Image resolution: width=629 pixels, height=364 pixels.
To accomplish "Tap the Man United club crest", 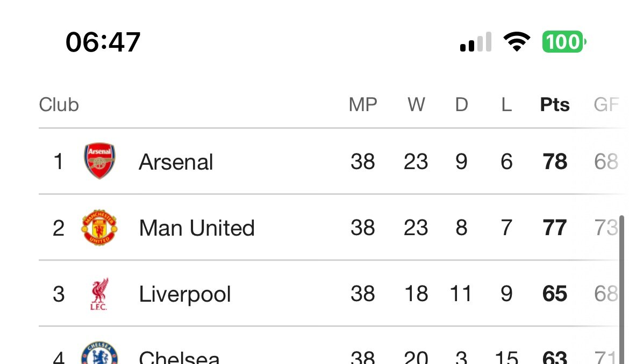I will coord(99,228).
